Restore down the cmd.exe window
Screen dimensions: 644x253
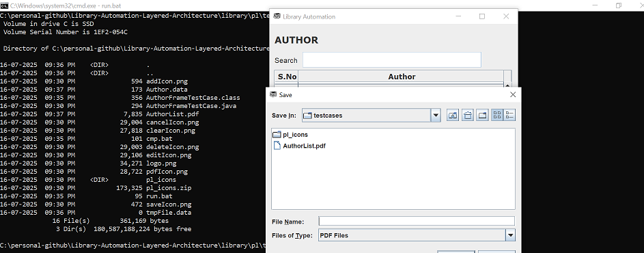tap(619, 5)
